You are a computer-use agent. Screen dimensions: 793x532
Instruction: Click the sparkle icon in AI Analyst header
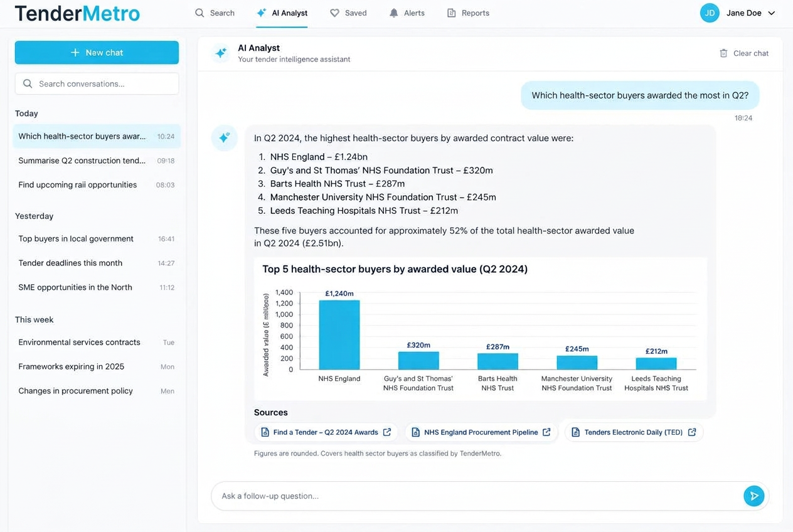tap(220, 53)
